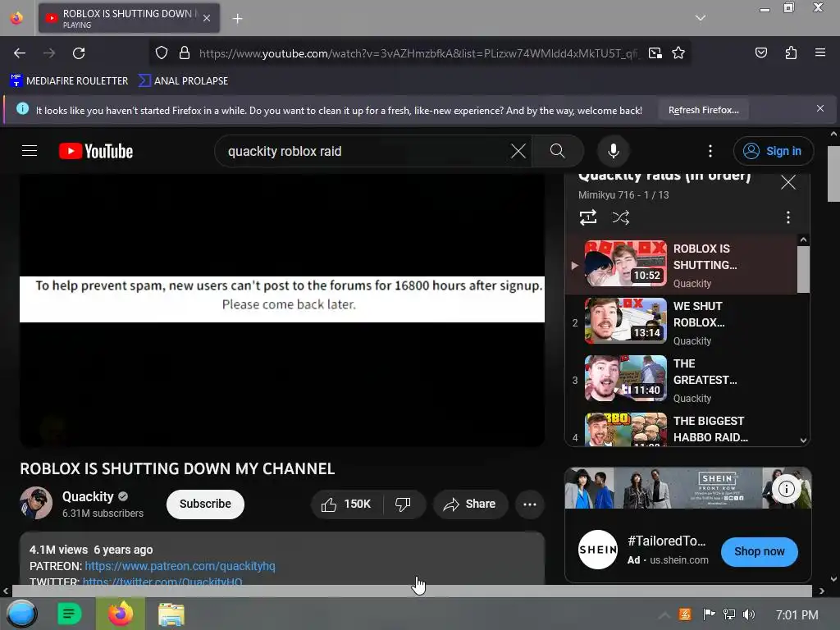This screenshot has height=630, width=840.
Task: Open the Pocket save icon
Action: (760, 52)
